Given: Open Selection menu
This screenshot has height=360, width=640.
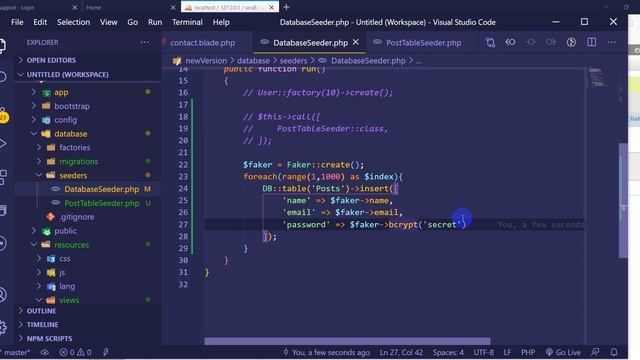Looking at the screenshot, I should (x=73, y=22).
